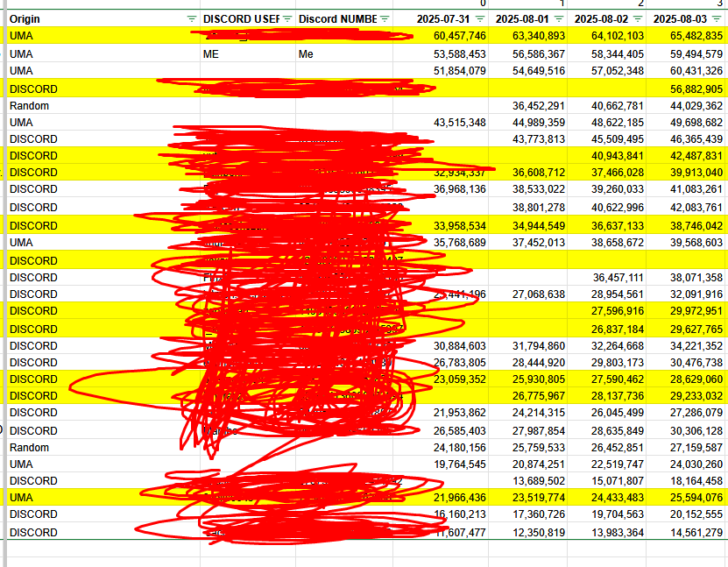728x567 pixels.
Task: Click the cell showing 56,882,905
Action: coord(687,89)
